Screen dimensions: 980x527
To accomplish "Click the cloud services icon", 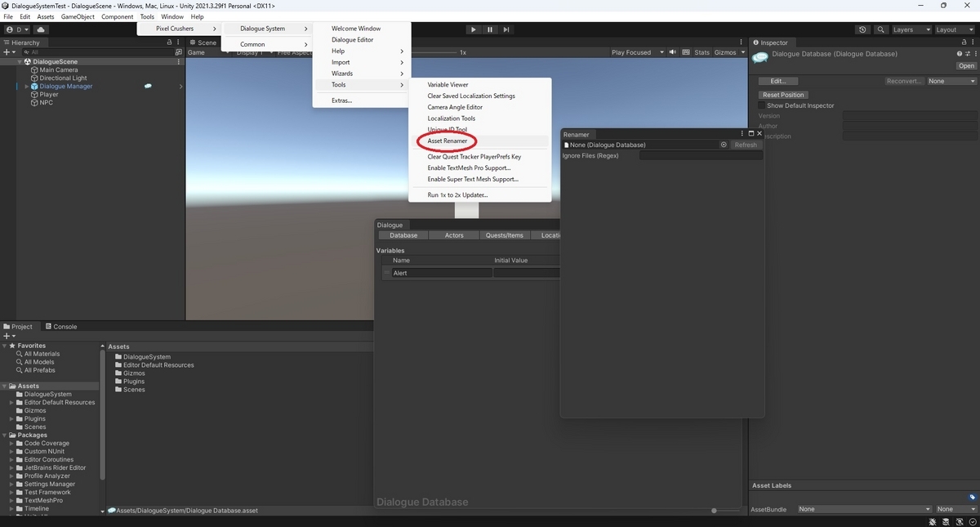I will [x=40, y=29].
